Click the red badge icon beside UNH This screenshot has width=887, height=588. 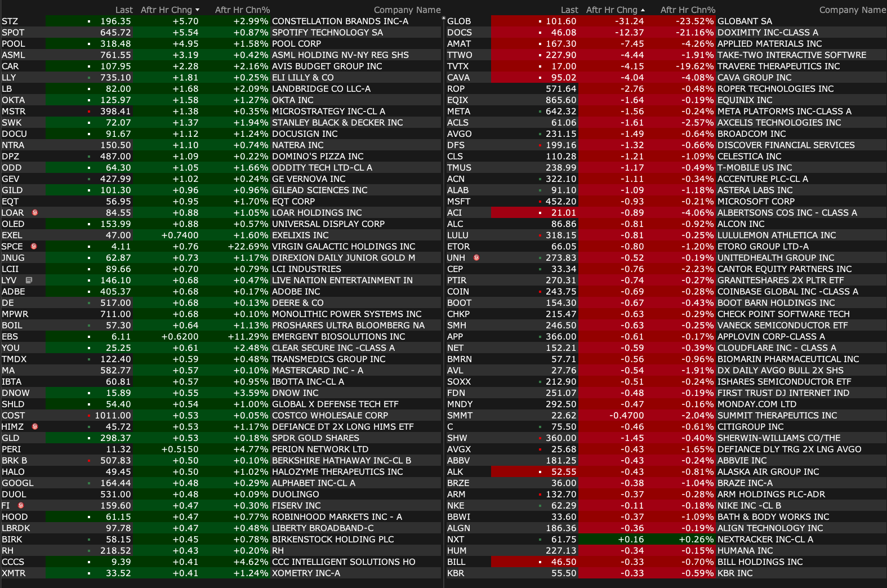click(476, 258)
